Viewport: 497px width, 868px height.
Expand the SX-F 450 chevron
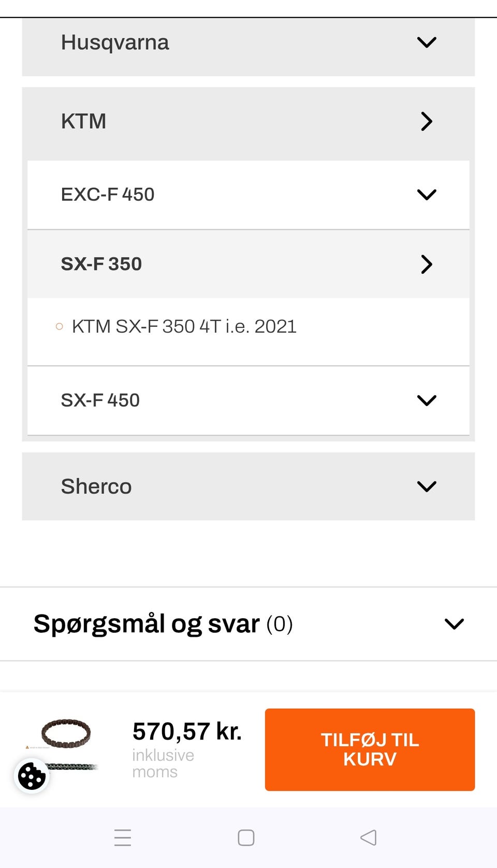[x=427, y=400]
